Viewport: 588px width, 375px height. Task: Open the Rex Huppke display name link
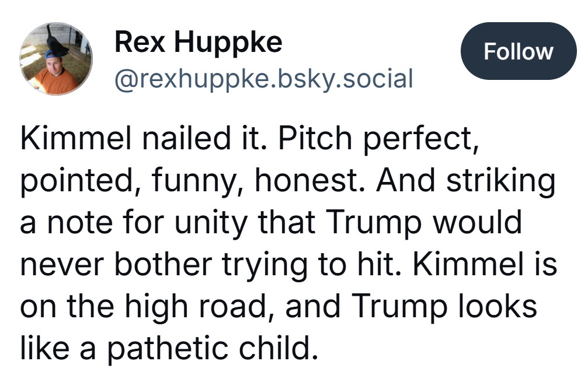pyautogui.click(x=199, y=42)
